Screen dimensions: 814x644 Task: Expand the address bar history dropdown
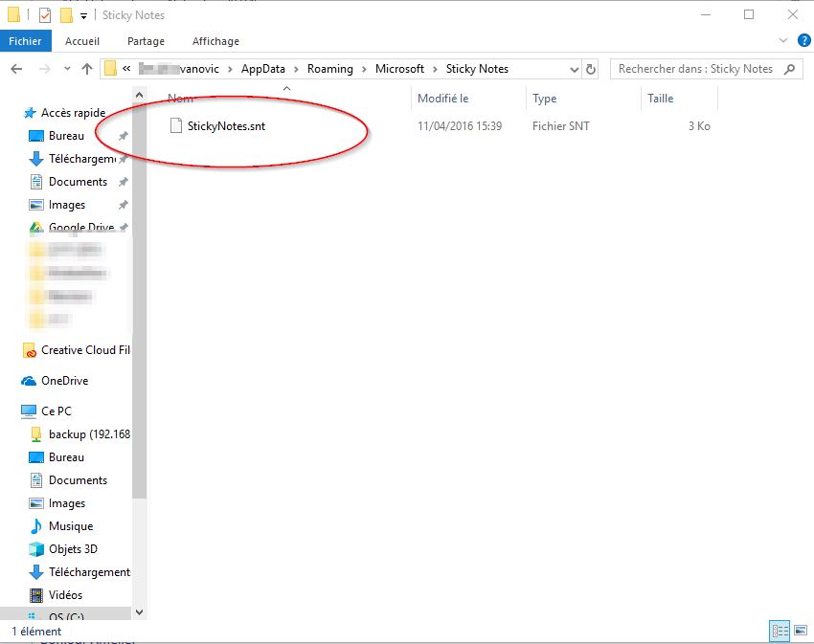[575, 69]
